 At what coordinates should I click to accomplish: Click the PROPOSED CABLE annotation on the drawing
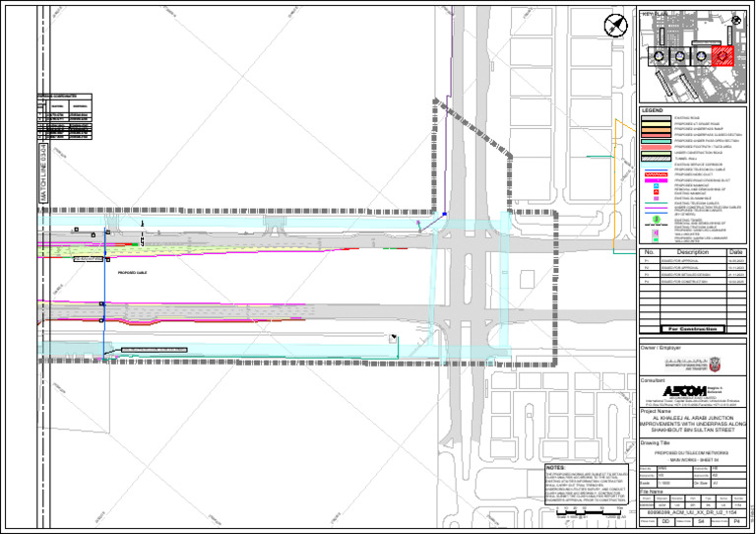pos(133,273)
